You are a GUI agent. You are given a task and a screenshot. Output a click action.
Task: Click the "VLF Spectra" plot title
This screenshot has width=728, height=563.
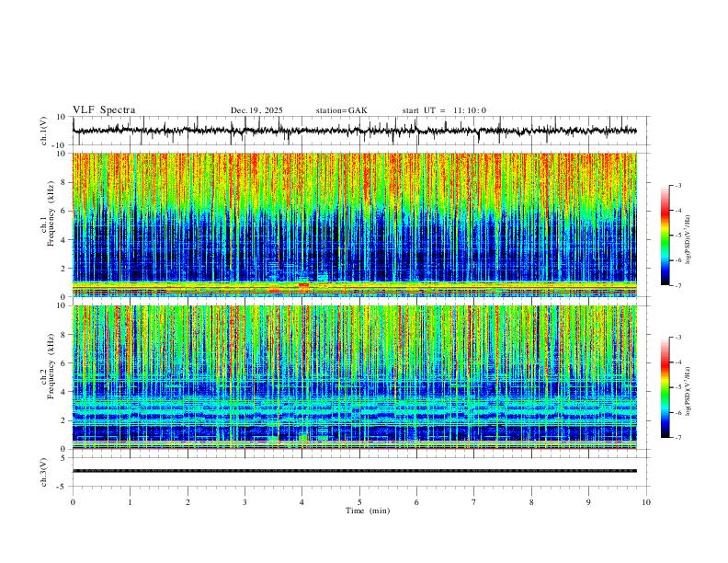[104, 110]
